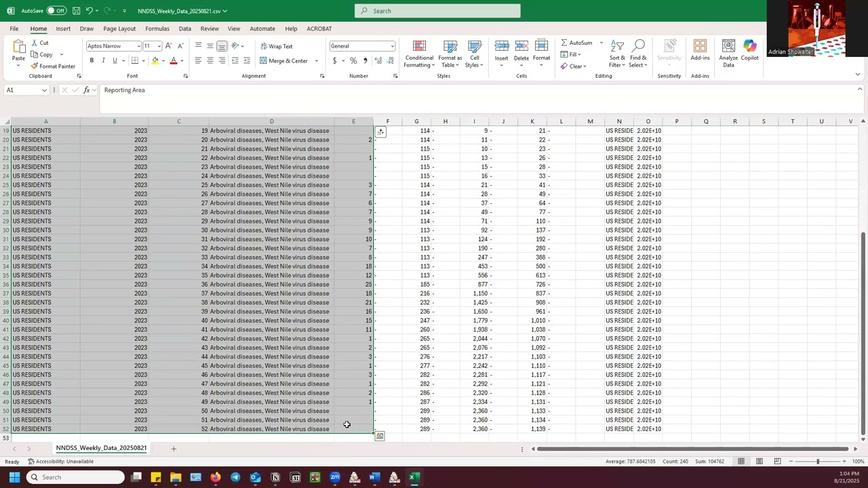Screen dimensions: 868x488
Task: Expand the Sort & Filter menu
Action: click(617, 54)
